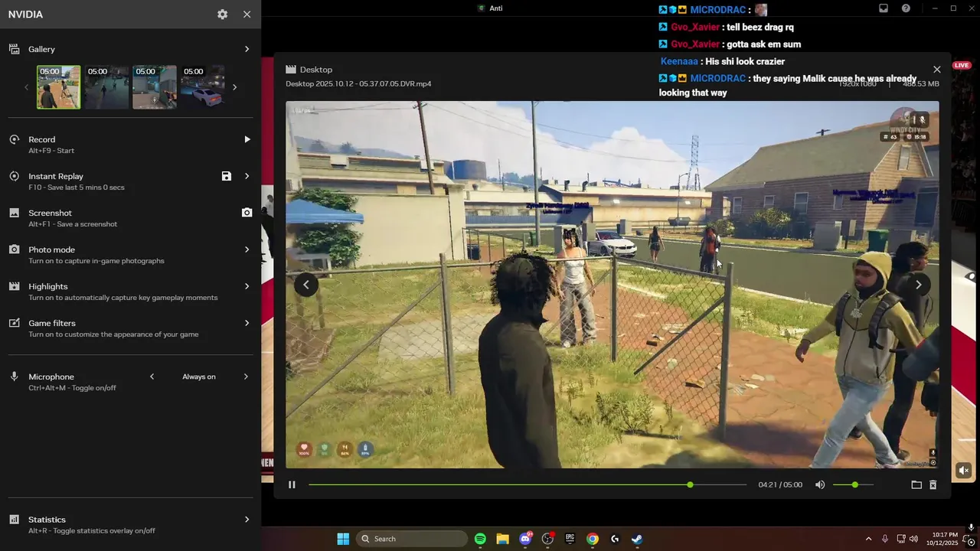Capture a screenshot with camera icon
This screenshot has width=980, height=551.
tap(247, 213)
